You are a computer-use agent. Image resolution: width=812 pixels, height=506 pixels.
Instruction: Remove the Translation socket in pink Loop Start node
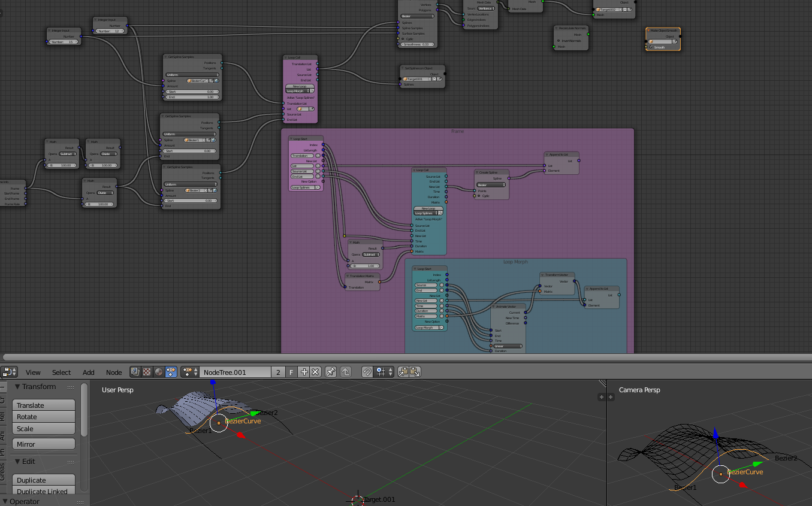coord(318,156)
